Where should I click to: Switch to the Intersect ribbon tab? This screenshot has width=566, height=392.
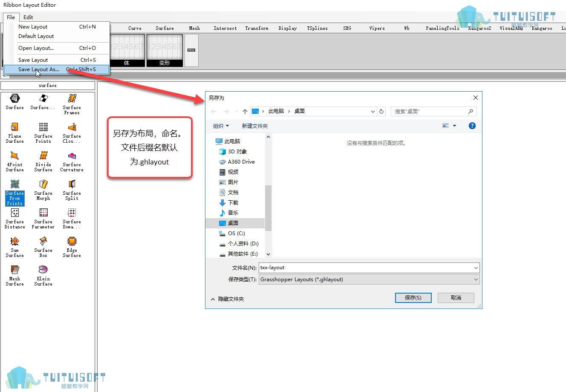225,28
